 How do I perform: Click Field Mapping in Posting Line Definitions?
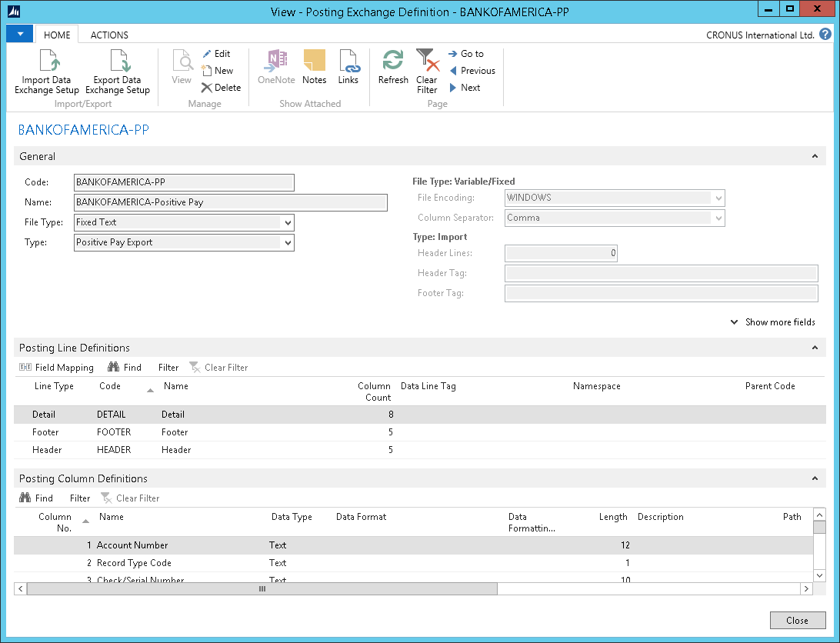click(56, 367)
